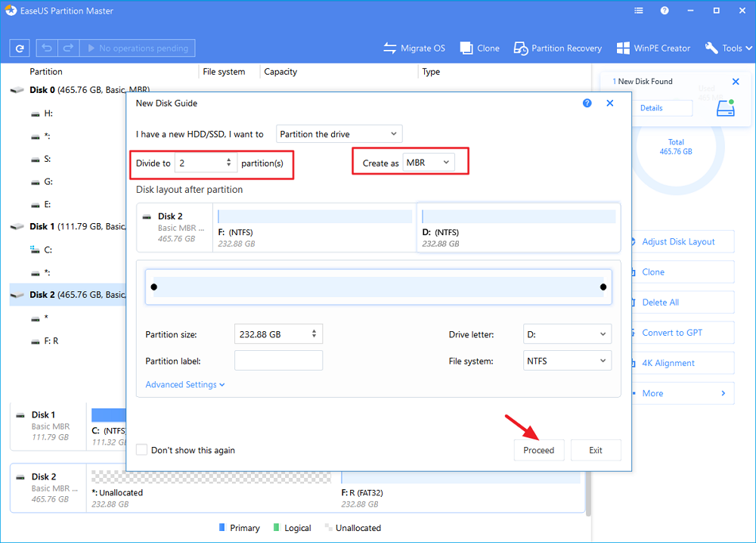Screen dimensions: 756x543
Task: Click the Primary legend color swatch
Action: pyautogui.click(x=222, y=528)
